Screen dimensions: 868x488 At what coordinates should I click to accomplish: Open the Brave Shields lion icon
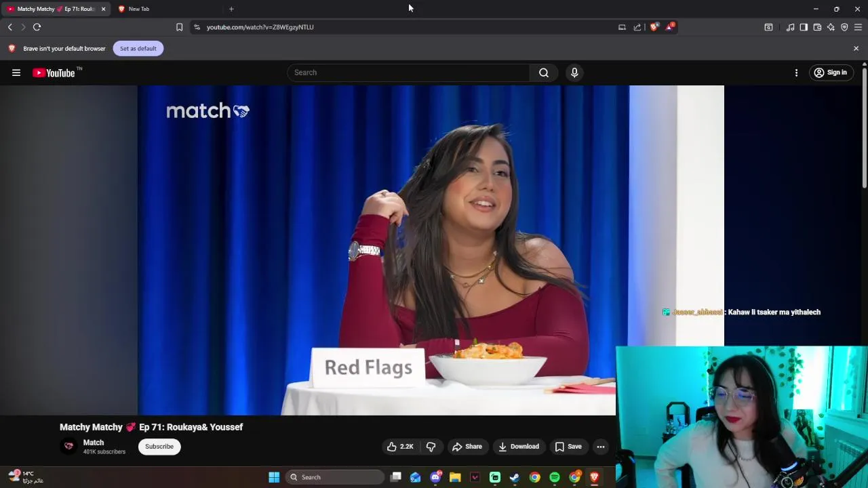(654, 27)
